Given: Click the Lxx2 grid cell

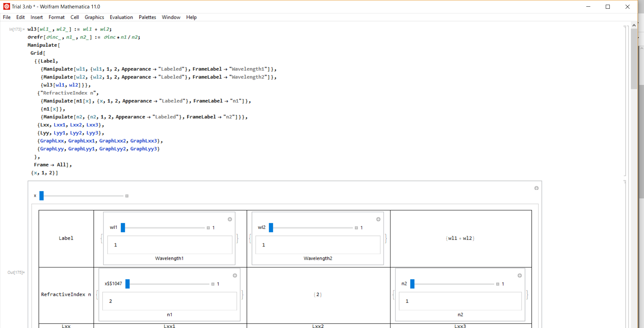Looking at the screenshot, I should point(318,326).
